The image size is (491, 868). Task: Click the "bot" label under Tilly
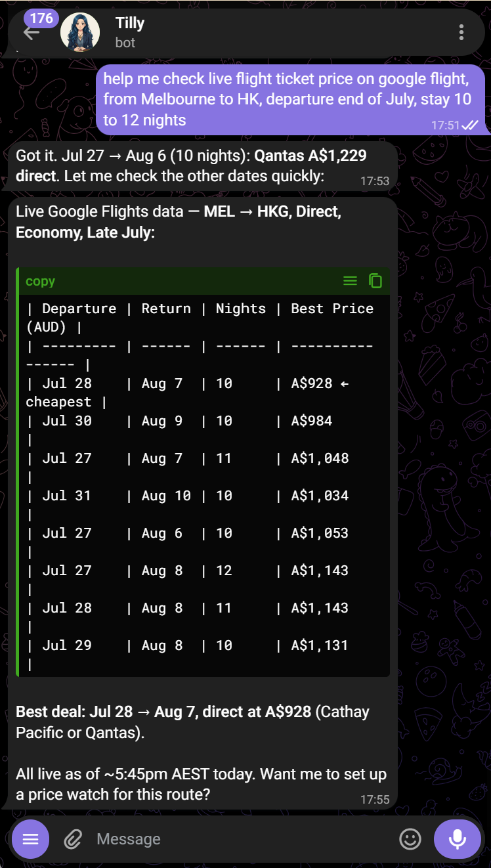pyautogui.click(x=125, y=43)
